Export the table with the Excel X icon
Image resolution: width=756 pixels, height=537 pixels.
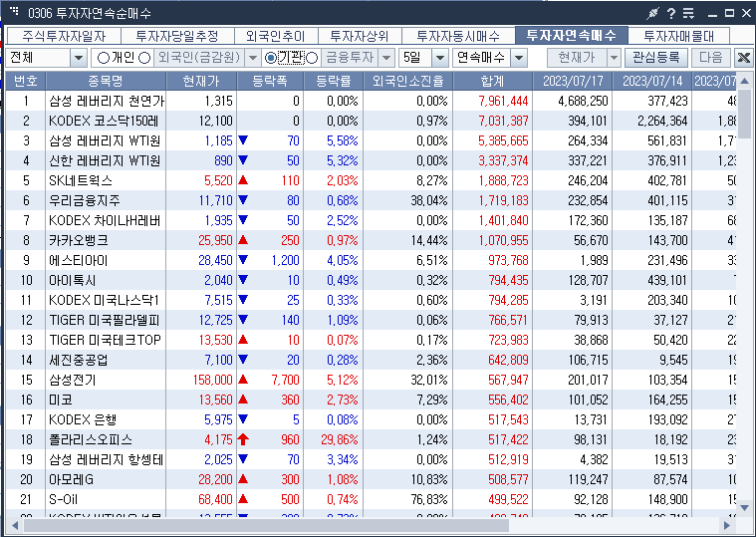pos(743,58)
